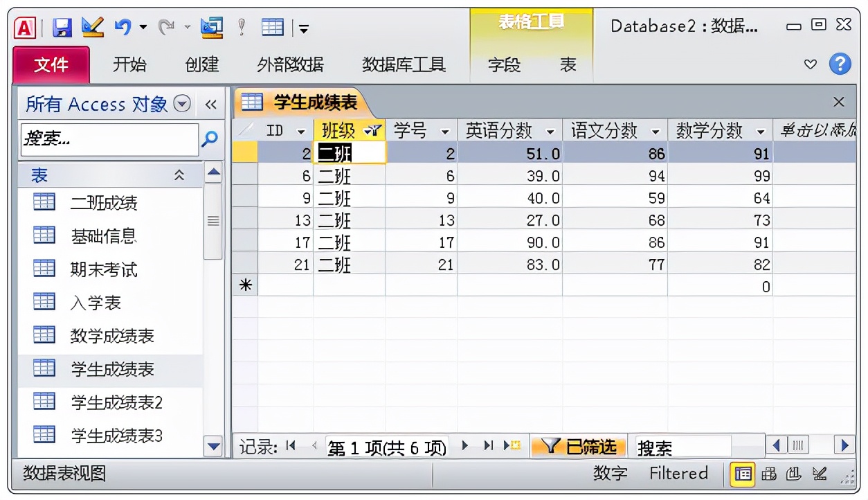Toggle the ribbon minimize chevron icon
The image size is (868, 500).
[x=811, y=64]
